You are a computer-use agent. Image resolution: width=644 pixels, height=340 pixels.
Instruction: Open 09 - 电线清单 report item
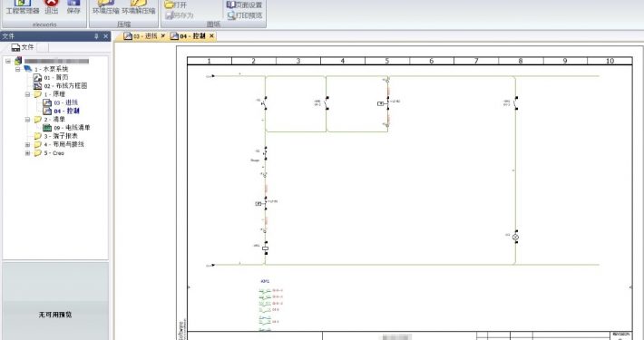(66, 128)
